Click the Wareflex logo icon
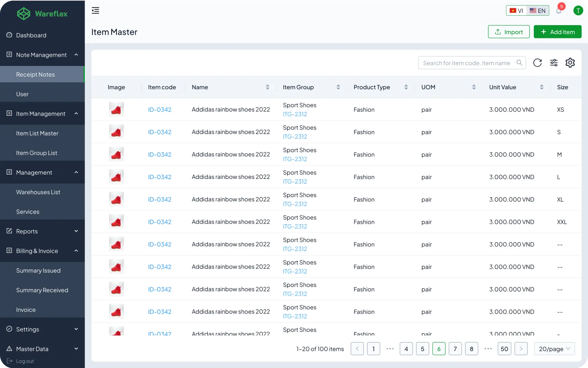The image size is (588, 368). point(24,14)
